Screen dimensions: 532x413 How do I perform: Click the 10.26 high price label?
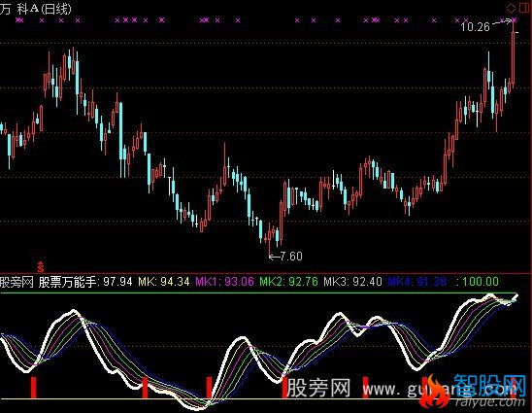476,26
